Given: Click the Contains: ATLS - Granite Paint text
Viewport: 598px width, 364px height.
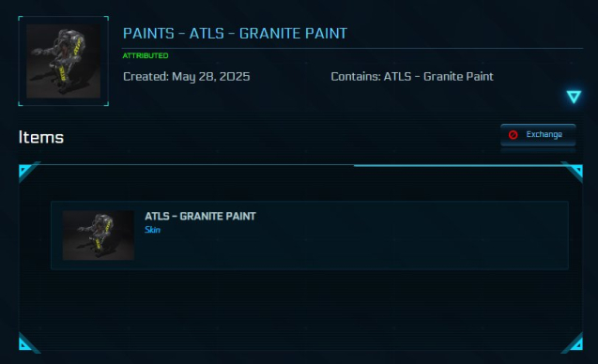Looking at the screenshot, I should click(x=412, y=77).
